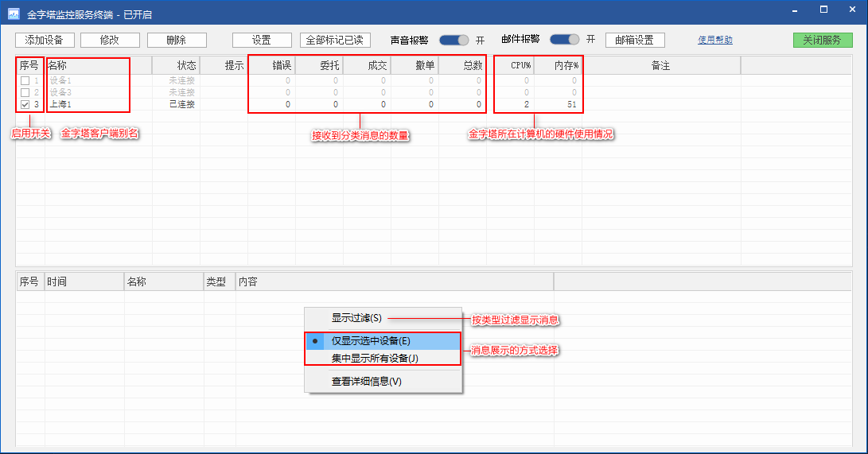Click the 撤单 column header

415,65
